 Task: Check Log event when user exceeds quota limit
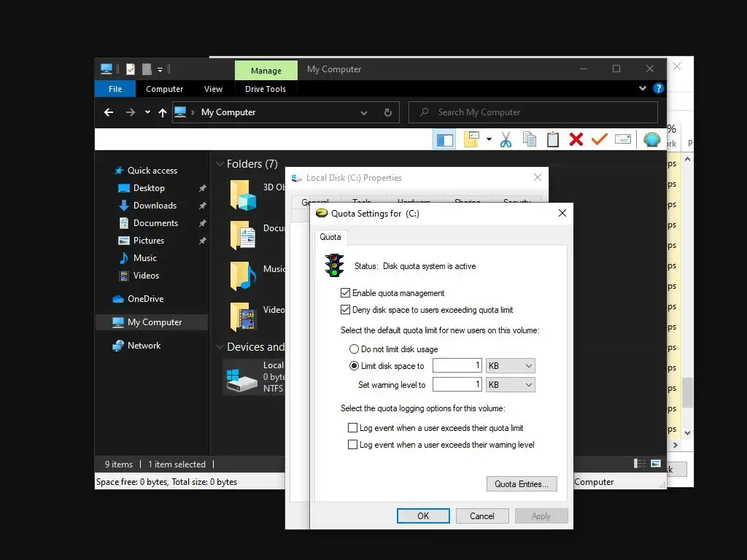point(352,428)
